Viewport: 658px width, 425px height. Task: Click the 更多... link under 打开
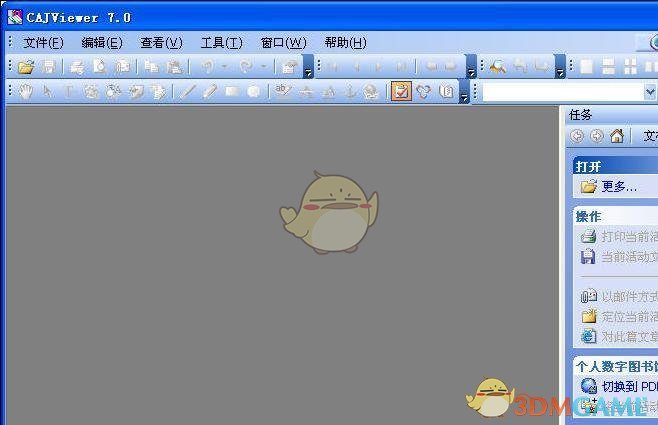[619, 186]
